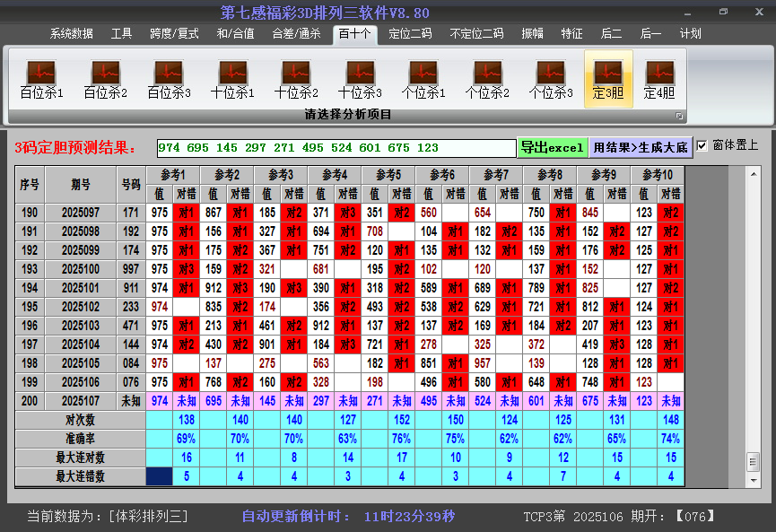The width and height of the screenshot is (776, 532).
Task: Click the table scrollbar down arrow
Action: point(754,480)
